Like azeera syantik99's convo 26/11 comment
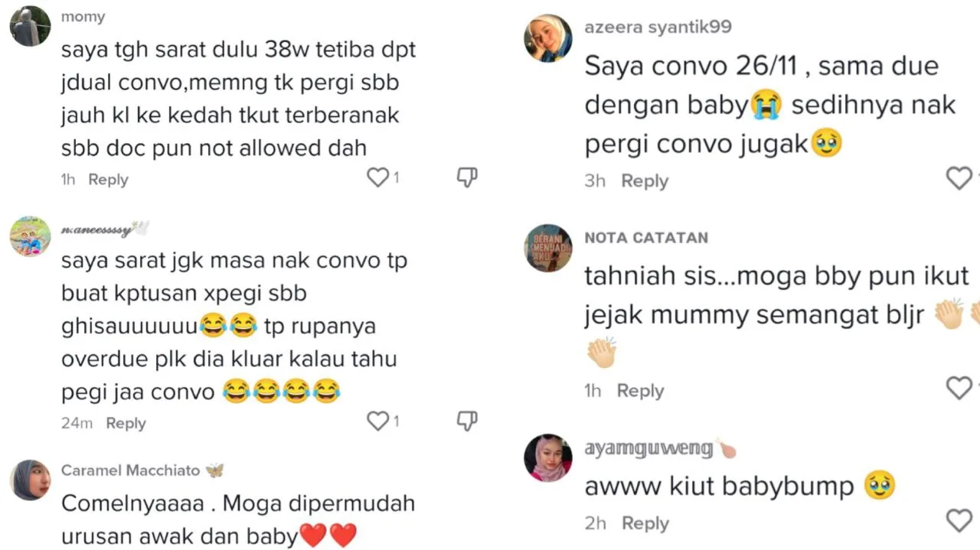Viewport: 980px width, 550px height. (x=959, y=178)
